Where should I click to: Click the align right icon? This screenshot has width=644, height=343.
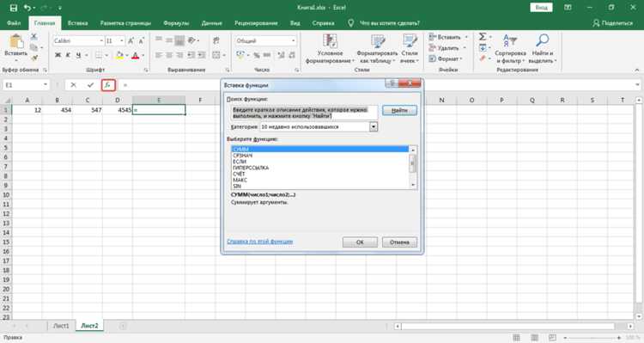point(179,55)
